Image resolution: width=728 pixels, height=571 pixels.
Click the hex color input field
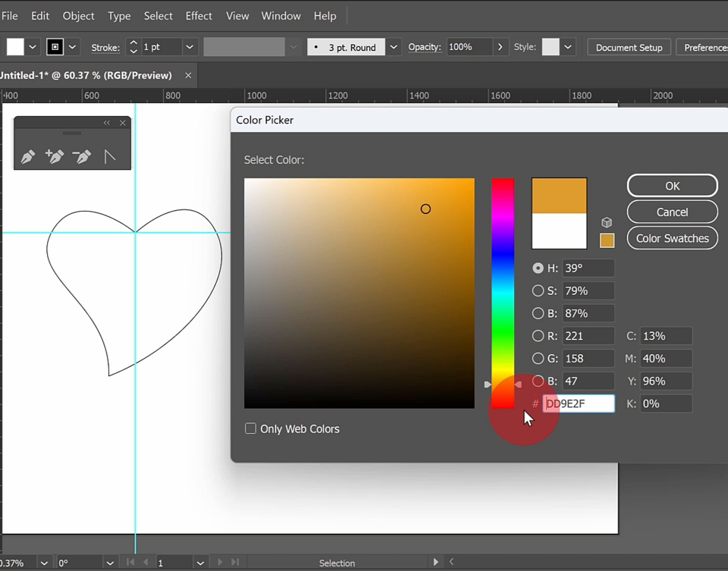pos(579,403)
